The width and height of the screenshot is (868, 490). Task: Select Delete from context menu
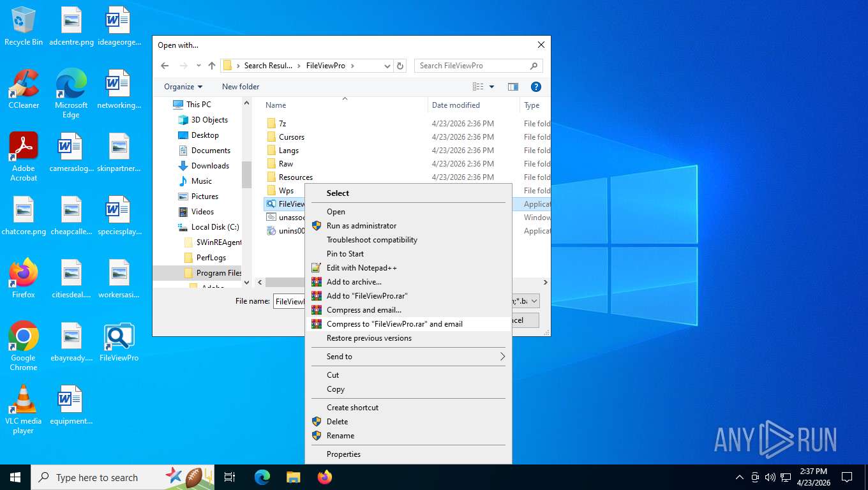pos(408,422)
